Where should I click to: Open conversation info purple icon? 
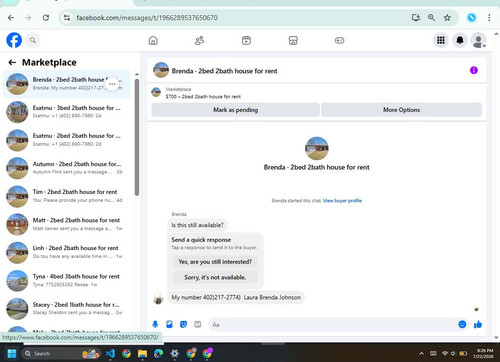[x=474, y=70]
